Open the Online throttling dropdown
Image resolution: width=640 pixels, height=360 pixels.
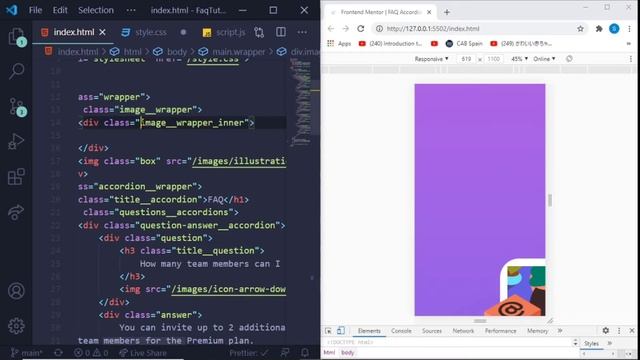click(x=544, y=59)
